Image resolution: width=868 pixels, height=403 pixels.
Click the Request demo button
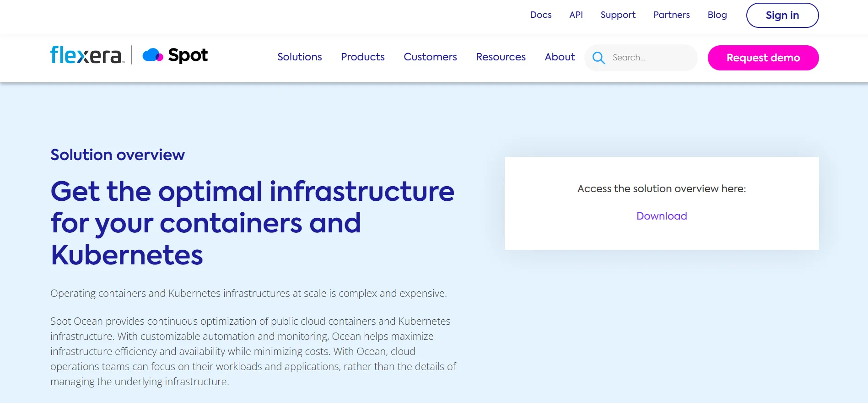point(763,58)
